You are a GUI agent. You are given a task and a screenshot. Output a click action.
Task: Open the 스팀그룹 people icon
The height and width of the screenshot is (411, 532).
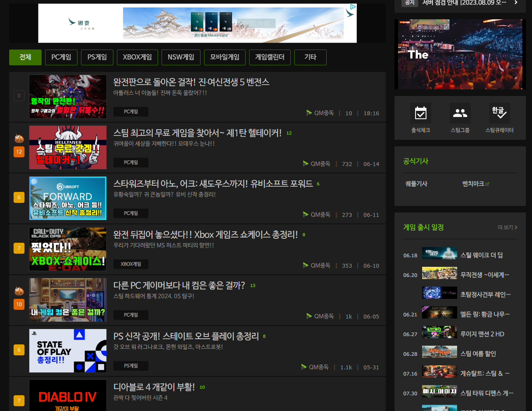click(x=460, y=113)
